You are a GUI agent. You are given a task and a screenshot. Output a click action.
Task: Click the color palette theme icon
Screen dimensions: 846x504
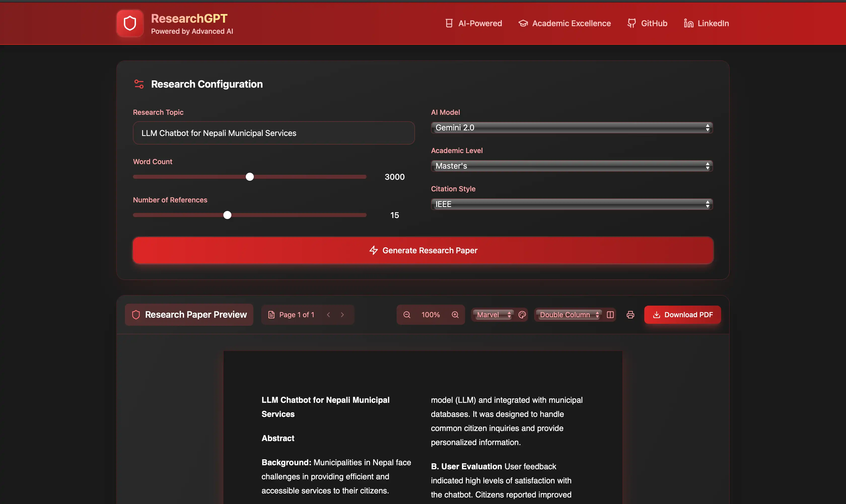(x=522, y=315)
